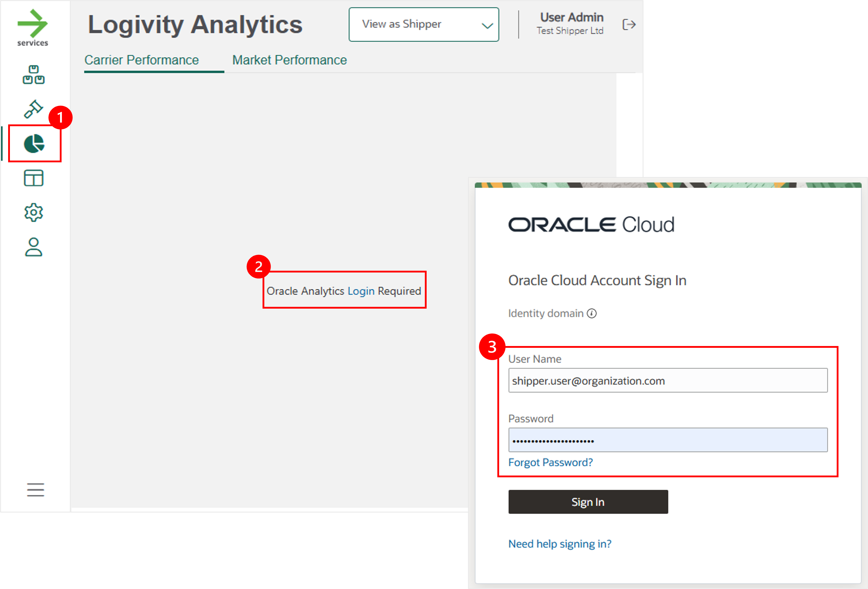
Task: Open the shipments boxes icon in sidebar
Action: 34,75
